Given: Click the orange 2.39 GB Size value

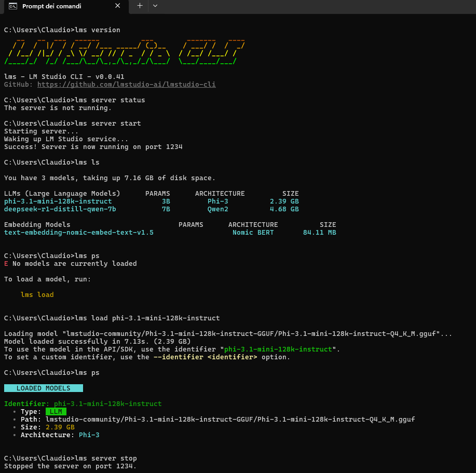Looking at the screenshot, I should pos(60,427).
